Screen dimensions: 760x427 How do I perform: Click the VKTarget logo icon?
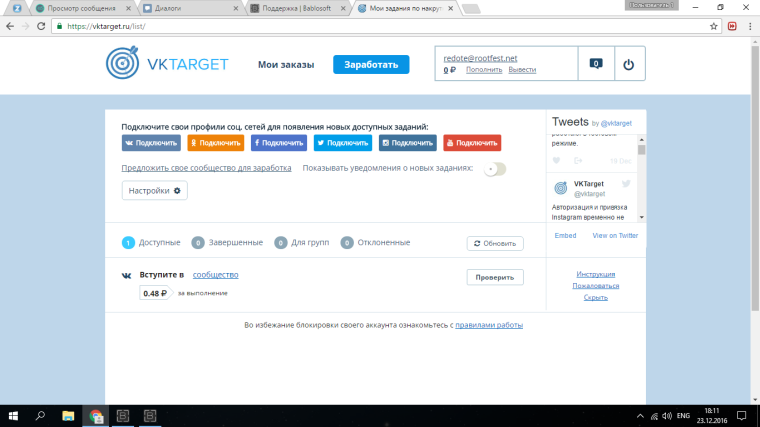coord(127,64)
